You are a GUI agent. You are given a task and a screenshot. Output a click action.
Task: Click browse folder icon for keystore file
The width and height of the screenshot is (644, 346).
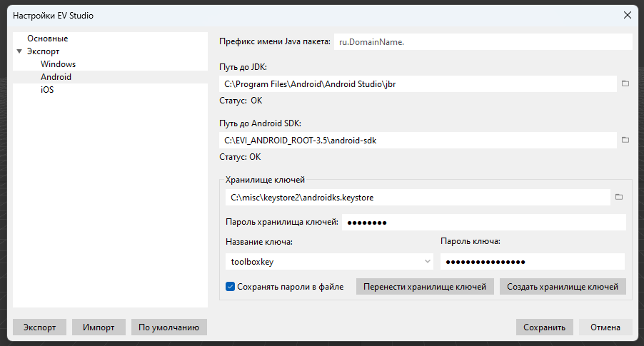point(619,197)
